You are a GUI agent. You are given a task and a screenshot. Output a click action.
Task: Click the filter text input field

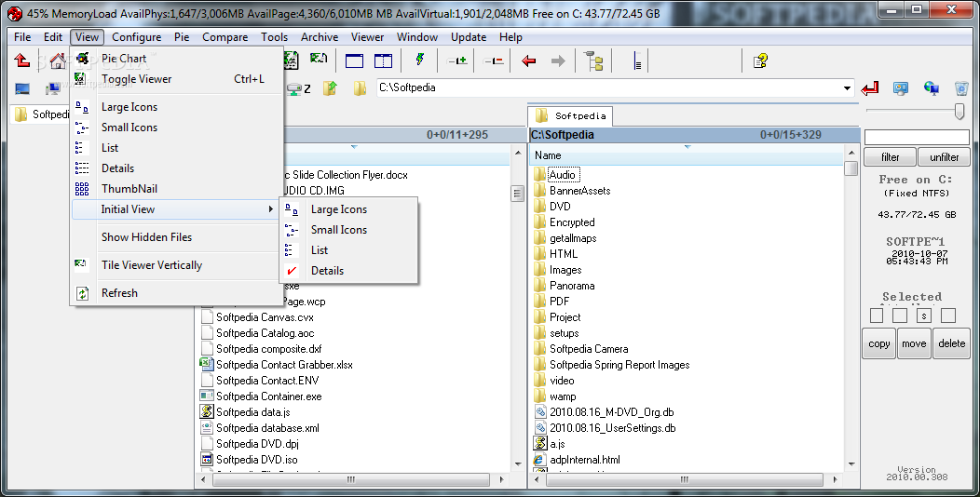(x=917, y=137)
